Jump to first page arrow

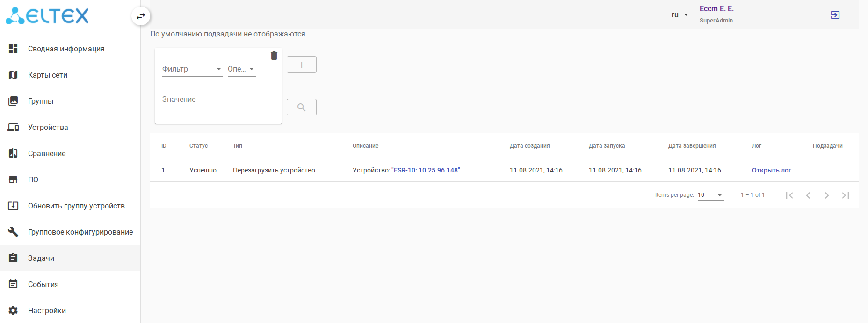point(789,195)
